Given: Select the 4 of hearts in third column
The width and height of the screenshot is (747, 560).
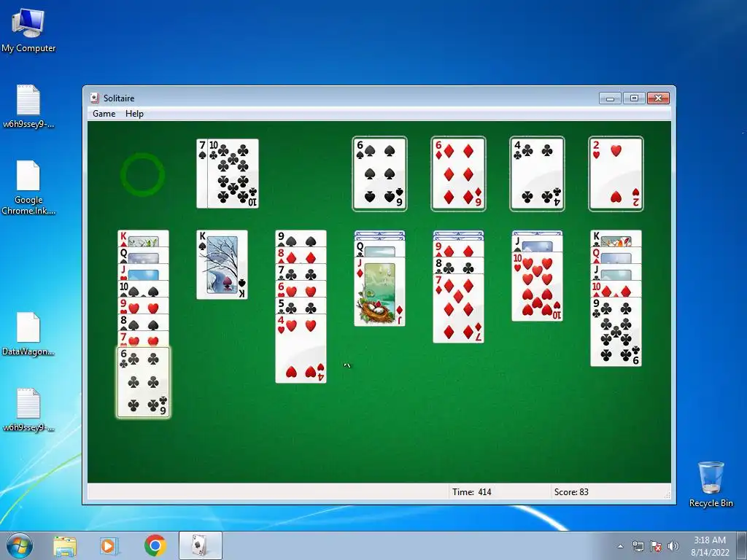Looking at the screenshot, I should tap(301, 349).
